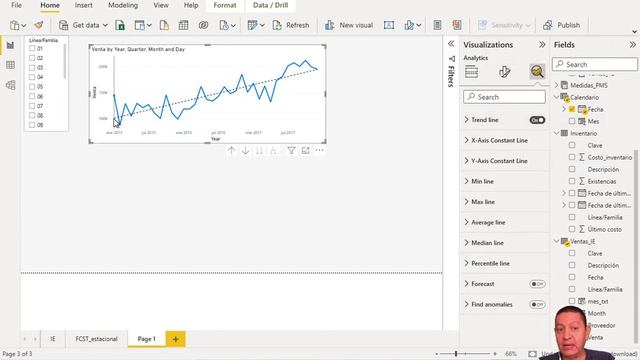Check the Costo_inventario field
Screen dimensions: 640x360
click(x=572, y=157)
